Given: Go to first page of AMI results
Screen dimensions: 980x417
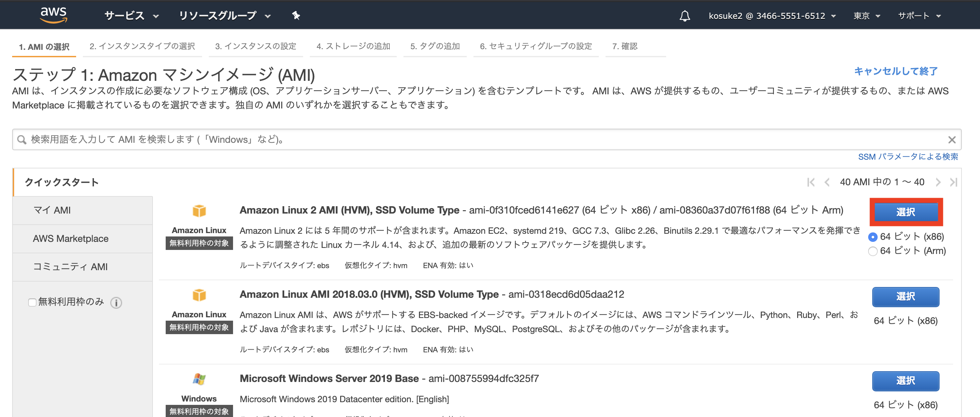Looking at the screenshot, I should point(811,182).
